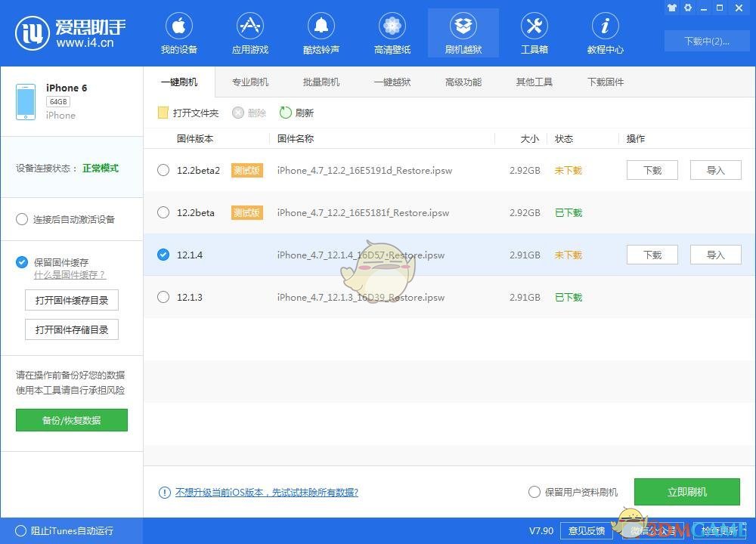This screenshot has width=756, height=544.
Task: Open the 下载中(2) downloads box
Action: tap(706, 41)
